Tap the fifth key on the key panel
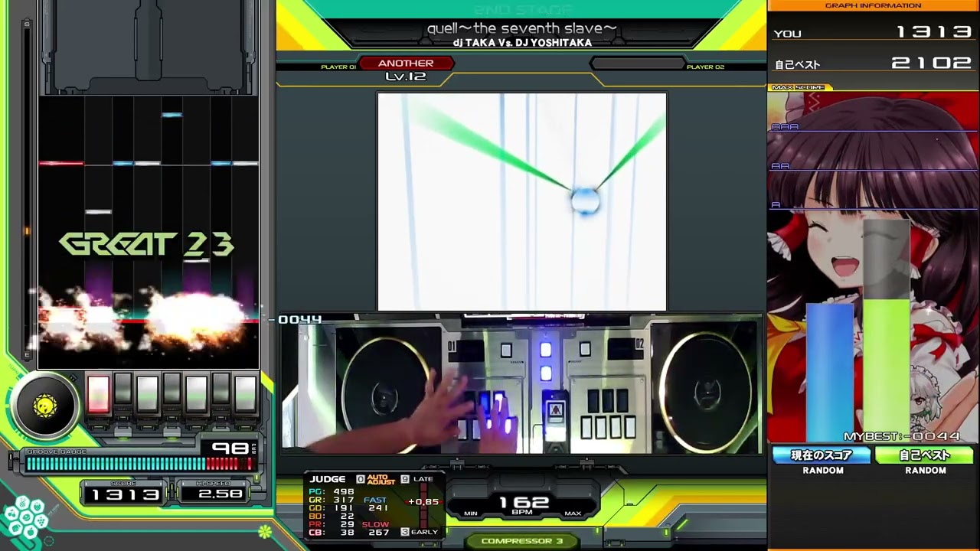This screenshot has width=980, height=551. 196,394
